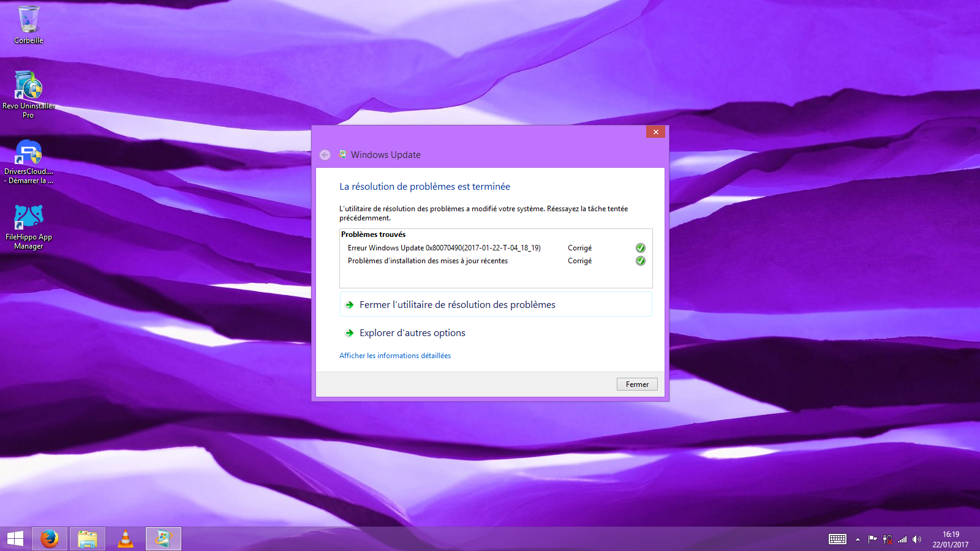The image size is (980, 551).
Task: Open File Explorer from the taskbar
Action: 88,539
